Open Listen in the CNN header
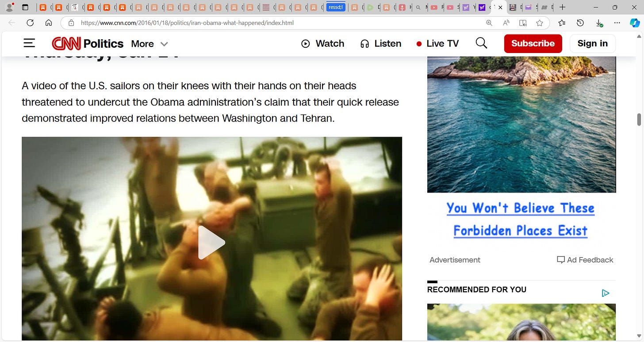Viewport: 644px width, 342px height. [x=381, y=43]
